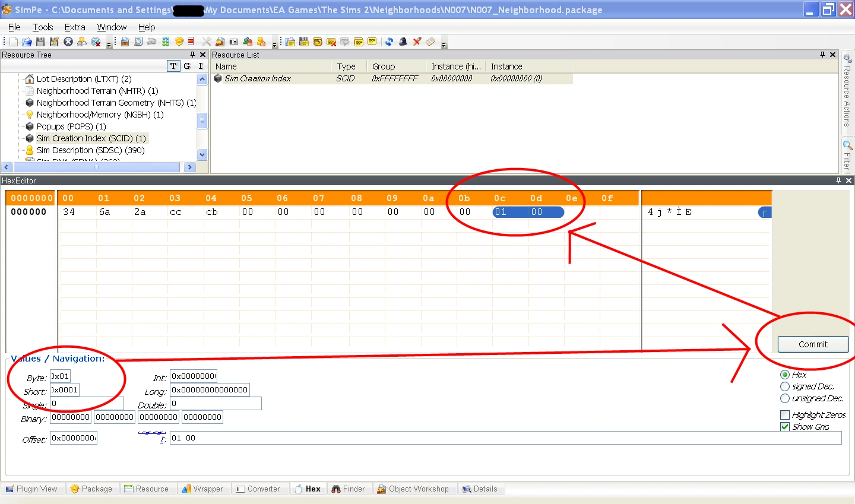Image resolution: width=855 pixels, height=504 pixels.
Task: Pin the Resource List panel
Action: 822,55
